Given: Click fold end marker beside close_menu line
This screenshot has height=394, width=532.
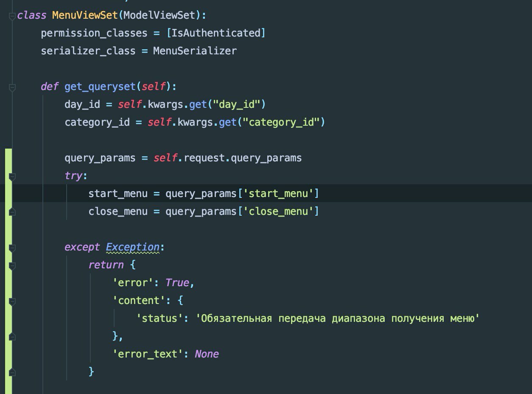Looking at the screenshot, I should coord(12,211).
